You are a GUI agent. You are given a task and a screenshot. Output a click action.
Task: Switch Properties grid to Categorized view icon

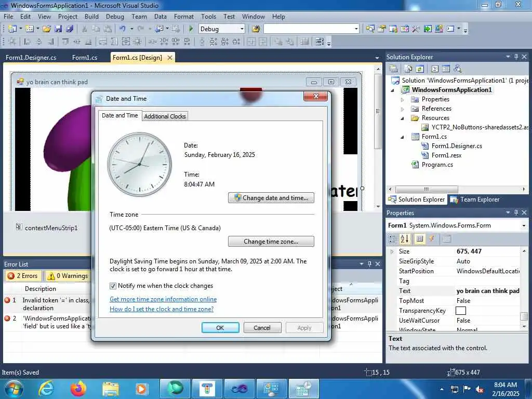pos(392,239)
